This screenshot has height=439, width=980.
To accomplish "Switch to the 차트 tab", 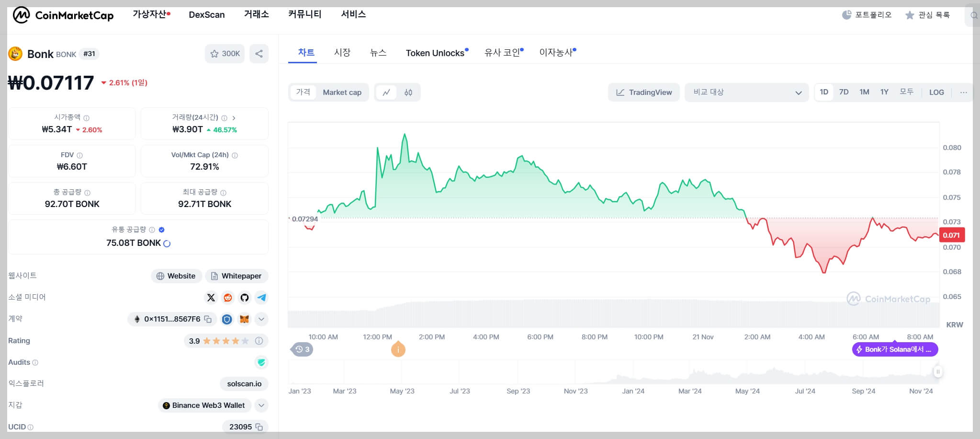I will click(306, 52).
